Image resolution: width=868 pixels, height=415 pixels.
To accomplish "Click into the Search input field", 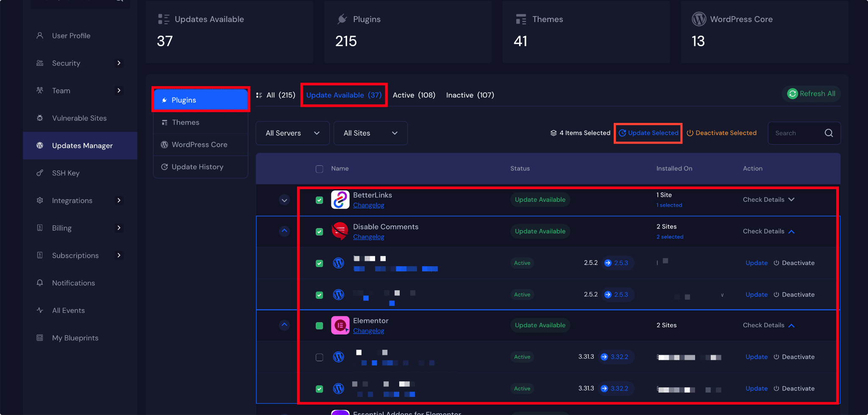I will pos(796,133).
